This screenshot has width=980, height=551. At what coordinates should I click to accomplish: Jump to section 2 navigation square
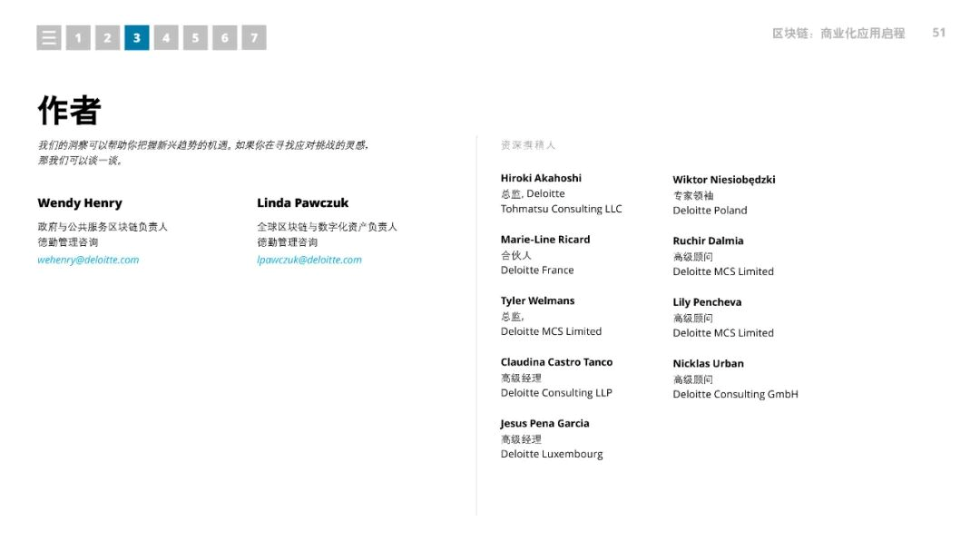[107, 37]
